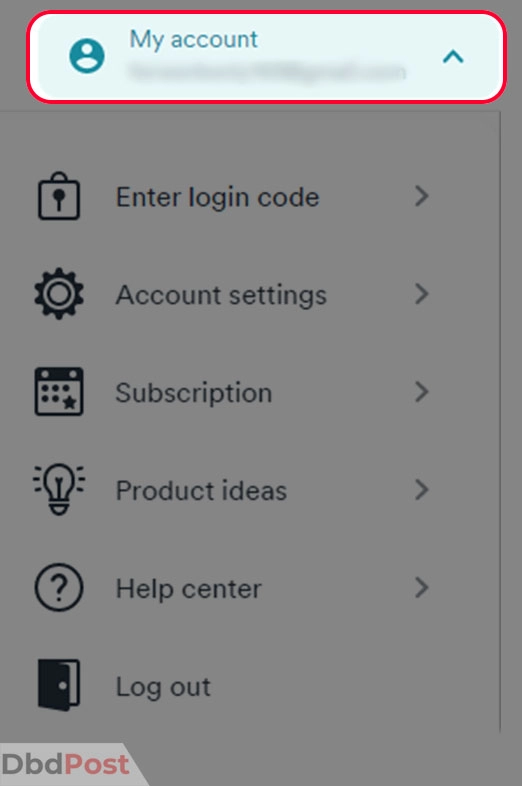522x786 pixels.
Task: Click the padlock icon beside Enter login code
Action: point(59,196)
